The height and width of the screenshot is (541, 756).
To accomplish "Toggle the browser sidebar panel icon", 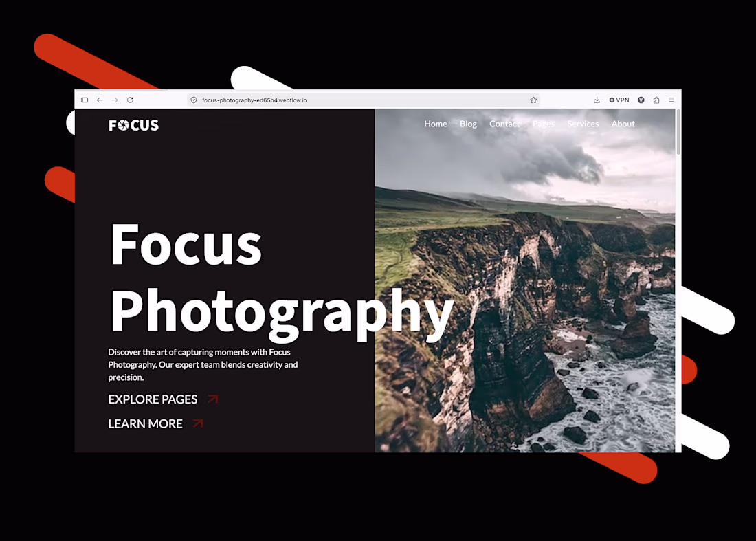I will point(85,100).
